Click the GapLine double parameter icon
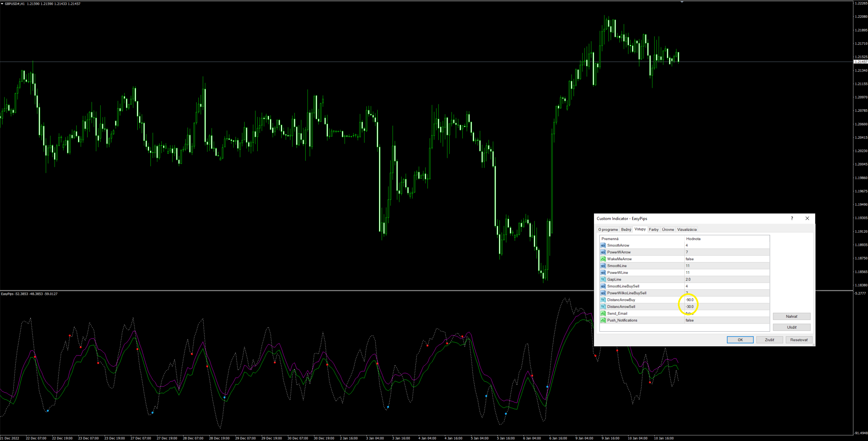 point(603,279)
